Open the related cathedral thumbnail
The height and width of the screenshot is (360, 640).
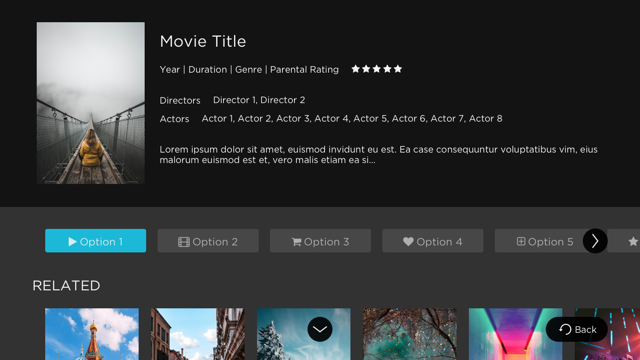pos(92,334)
